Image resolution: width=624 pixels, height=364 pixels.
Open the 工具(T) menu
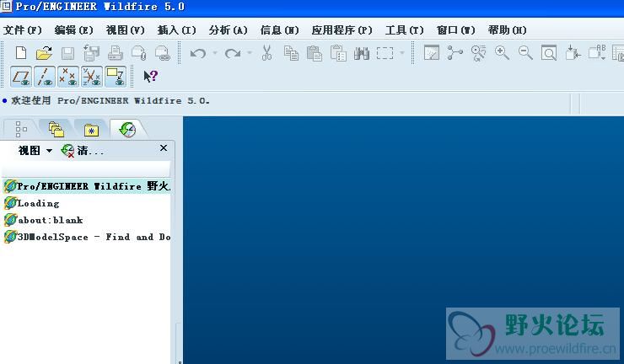pyautogui.click(x=404, y=29)
